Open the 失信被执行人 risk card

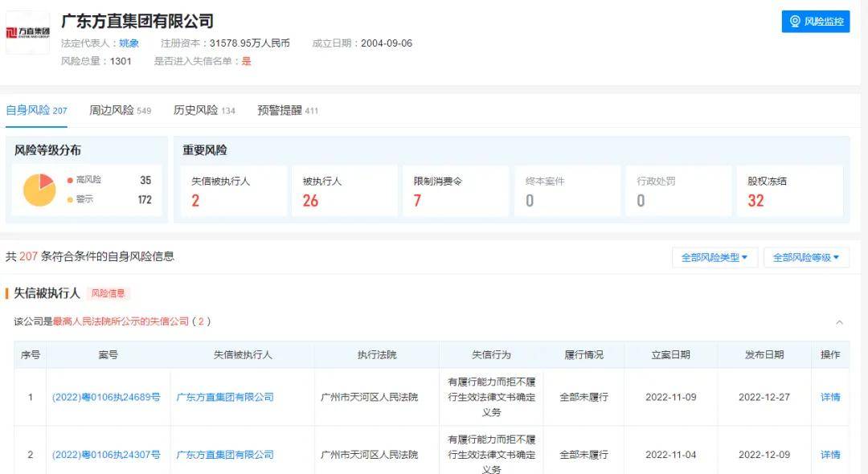234,190
